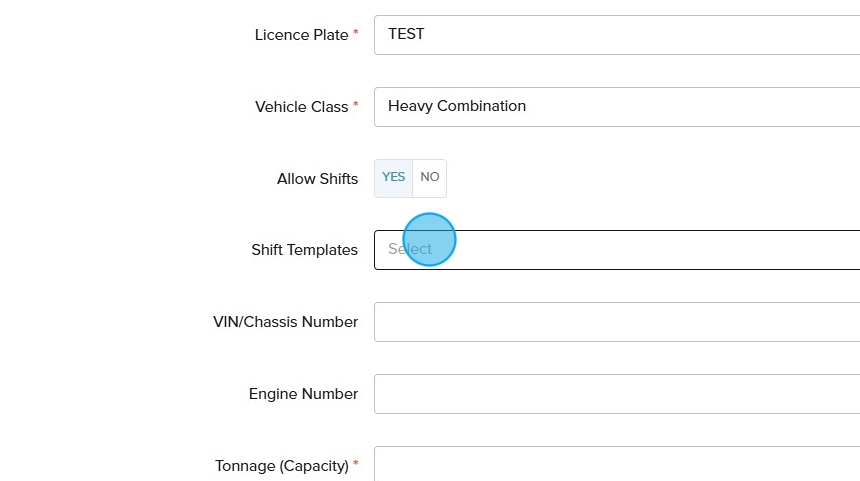Focus the VIN/Chassis Number field
Screen dimensions: 860x481
coord(616,322)
